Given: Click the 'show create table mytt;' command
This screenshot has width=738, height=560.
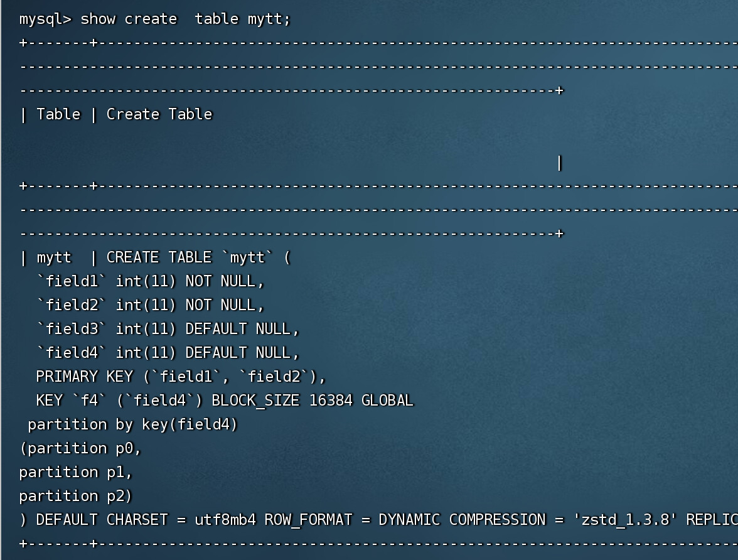Looking at the screenshot, I should tap(186, 19).
